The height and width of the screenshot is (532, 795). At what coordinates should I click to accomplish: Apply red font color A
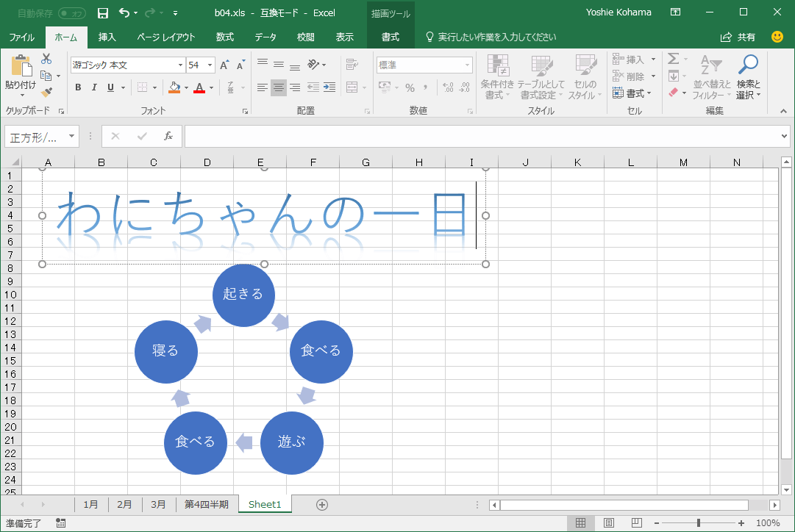coord(199,87)
